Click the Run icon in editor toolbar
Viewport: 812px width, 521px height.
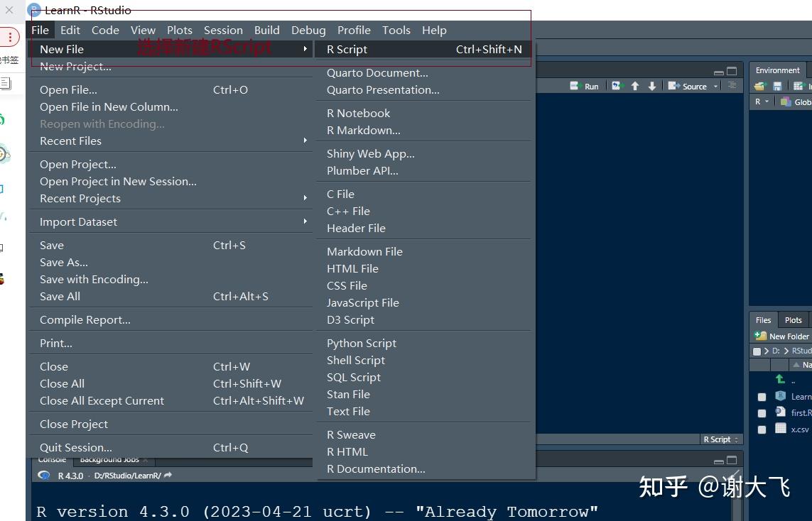point(575,86)
